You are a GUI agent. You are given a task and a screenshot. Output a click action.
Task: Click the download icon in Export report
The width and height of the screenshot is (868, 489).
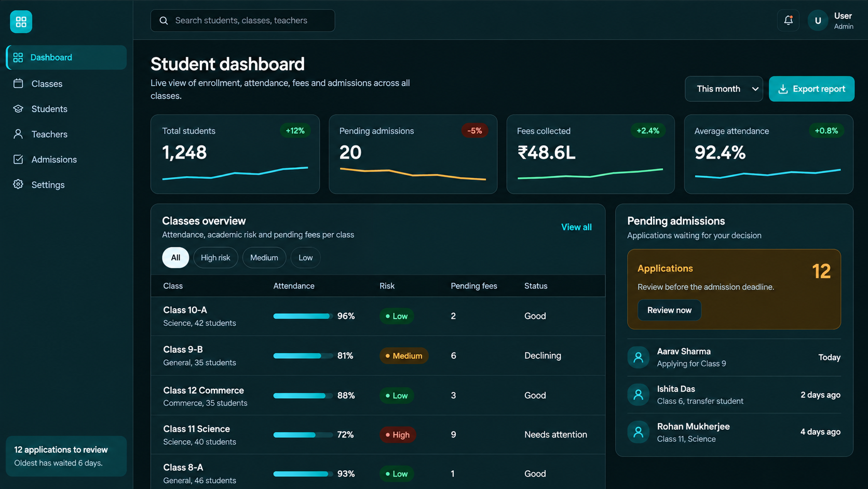(783, 89)
